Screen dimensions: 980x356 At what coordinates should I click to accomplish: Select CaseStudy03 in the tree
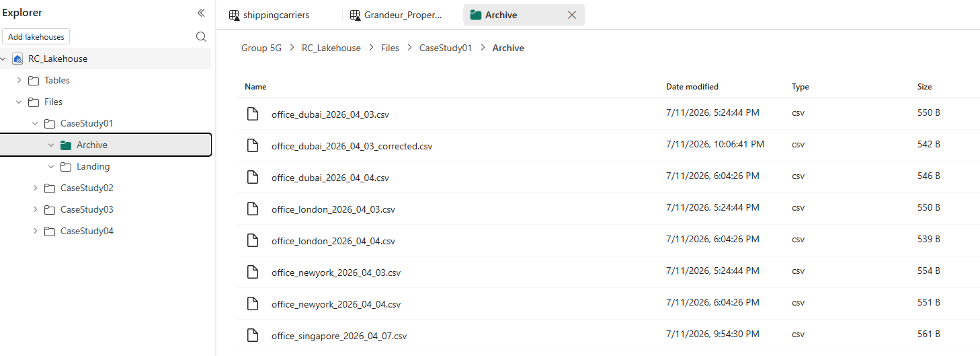tap(87, 209)
